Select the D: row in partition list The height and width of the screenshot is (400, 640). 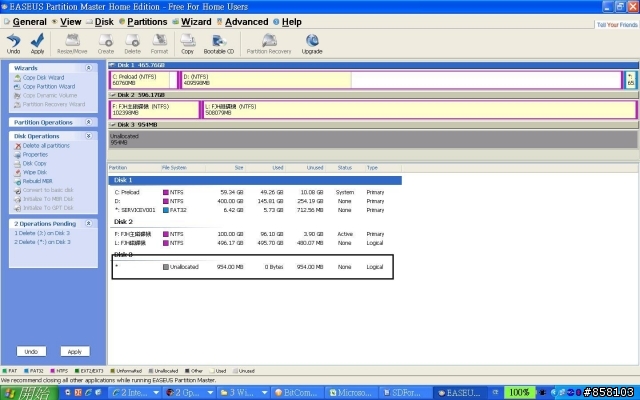coord(255,201)
